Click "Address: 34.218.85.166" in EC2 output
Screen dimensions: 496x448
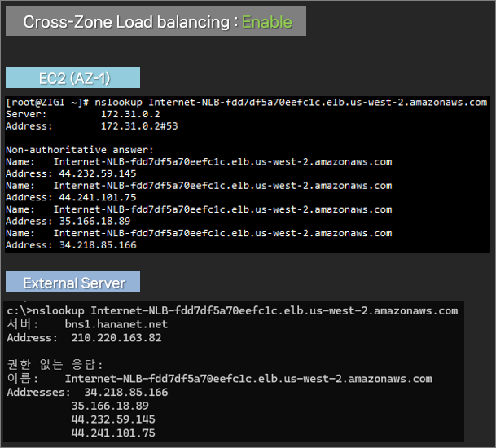click(x=71, y=245)
